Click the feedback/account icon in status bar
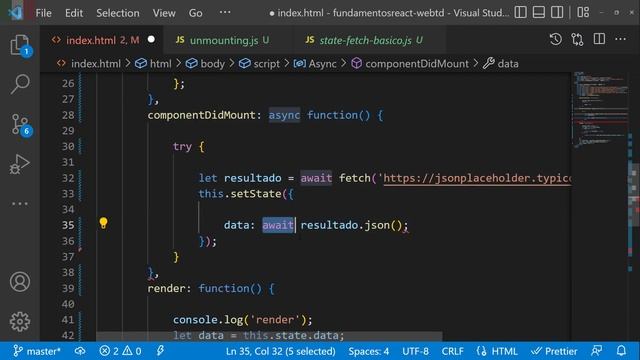Image resolution: width=640 pixels, height=360 pixels. click(x=597, y=351)
